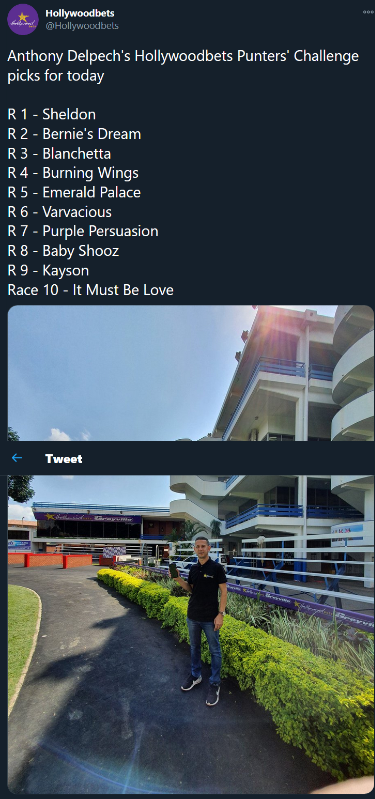This screenshot has width=375, height=799.
Task: Open the lower photo of the man by the hedge
Action: [x=191, y=634]
